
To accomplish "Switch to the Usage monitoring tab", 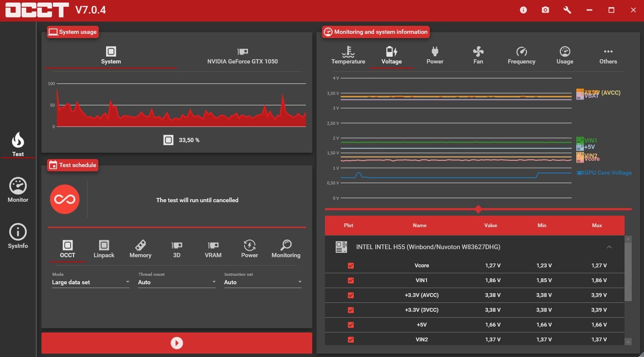I will pos(565,56).
